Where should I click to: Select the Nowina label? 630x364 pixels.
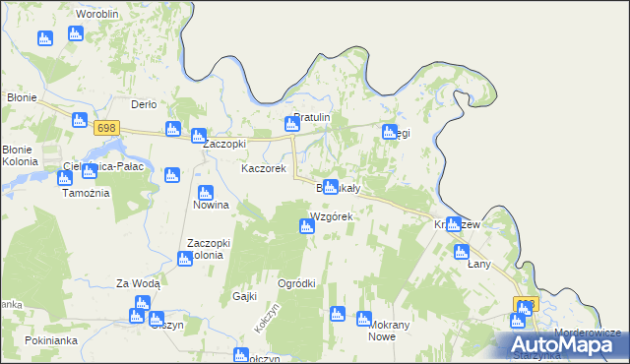click(x=211, y=205)
